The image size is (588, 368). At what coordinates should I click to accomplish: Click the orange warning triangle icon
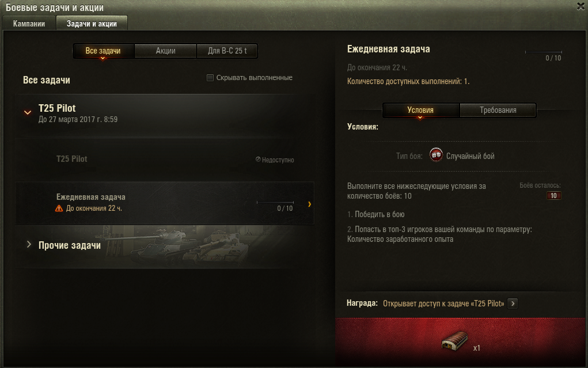pyautogui.click(x=59, y=208)
